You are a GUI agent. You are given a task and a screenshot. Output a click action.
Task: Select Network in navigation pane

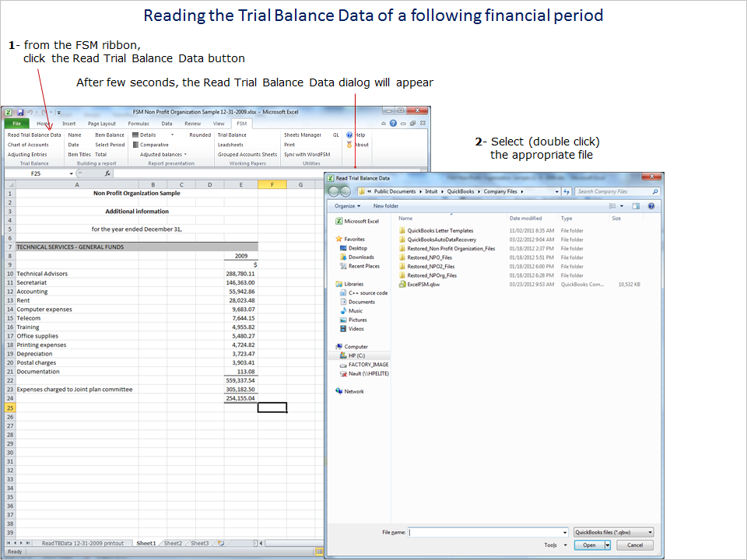[x=349, y=391]
